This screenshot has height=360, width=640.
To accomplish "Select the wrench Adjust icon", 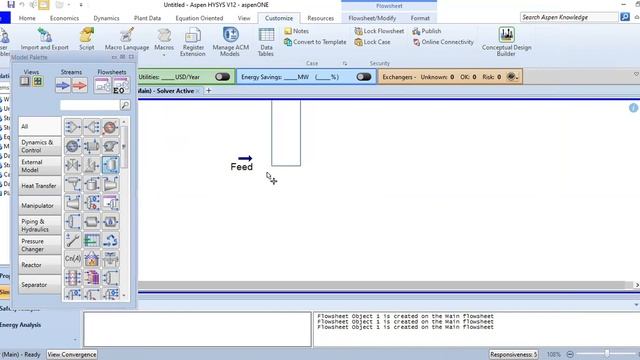I will click(x=73, y=240).
